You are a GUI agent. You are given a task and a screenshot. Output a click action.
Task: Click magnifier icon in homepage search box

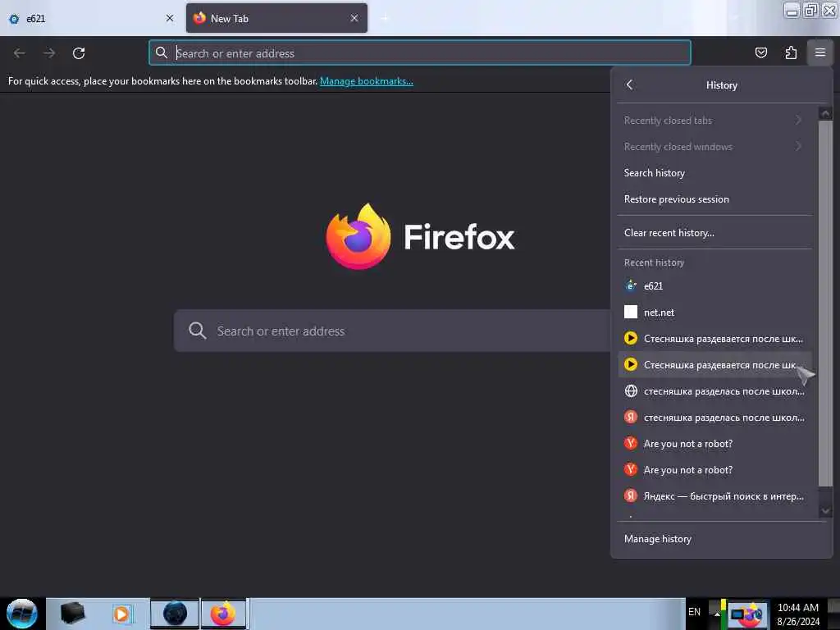[x=197, y=331]
